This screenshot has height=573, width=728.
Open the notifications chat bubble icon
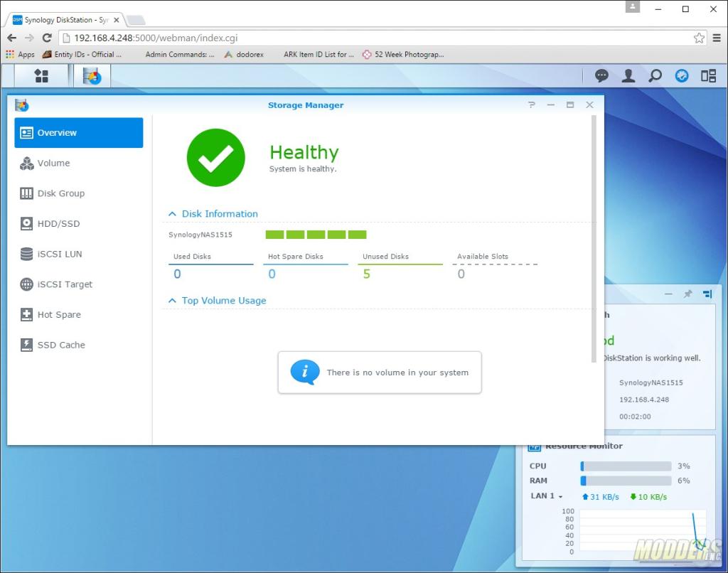click(x=601, y=76)
